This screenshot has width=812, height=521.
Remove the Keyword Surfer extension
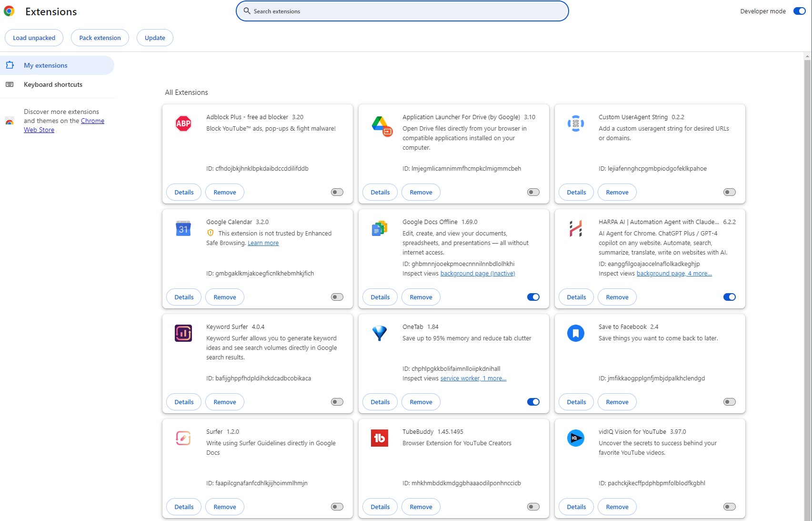225,402
